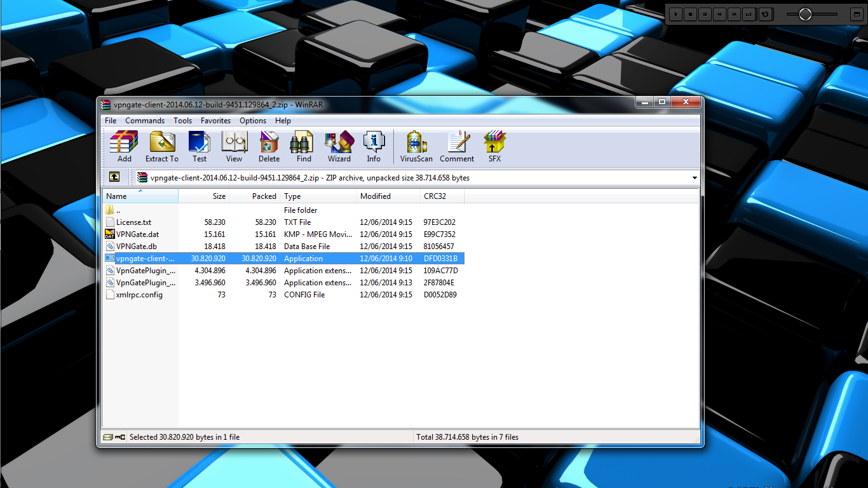Select the 4.304.896 VpnGatePlugin row

coord(283,271)
